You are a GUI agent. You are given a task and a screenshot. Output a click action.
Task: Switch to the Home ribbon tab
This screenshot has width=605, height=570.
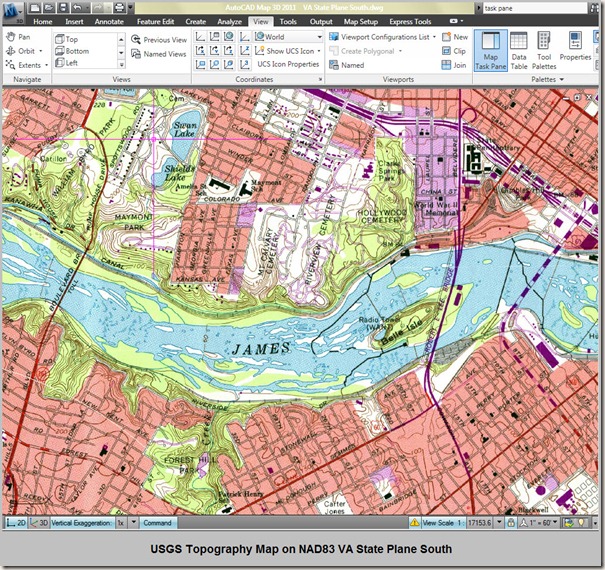(x=42, y=22)
